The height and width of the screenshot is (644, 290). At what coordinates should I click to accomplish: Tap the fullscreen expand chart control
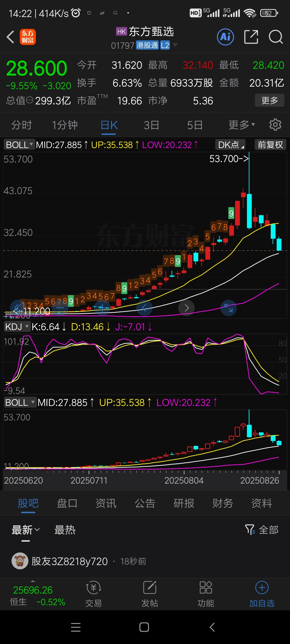pyautogui.click(x=228, y=308)
